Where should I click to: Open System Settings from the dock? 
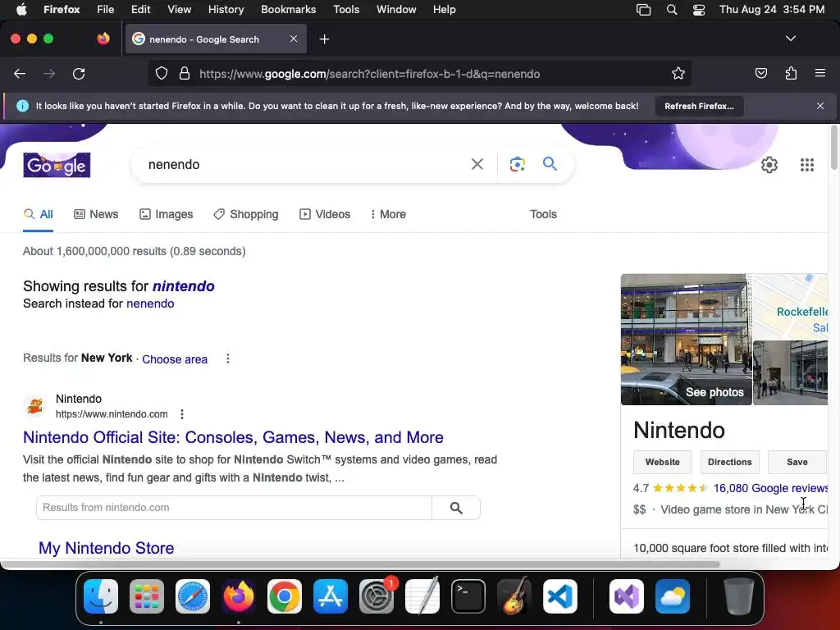(377, 596)
